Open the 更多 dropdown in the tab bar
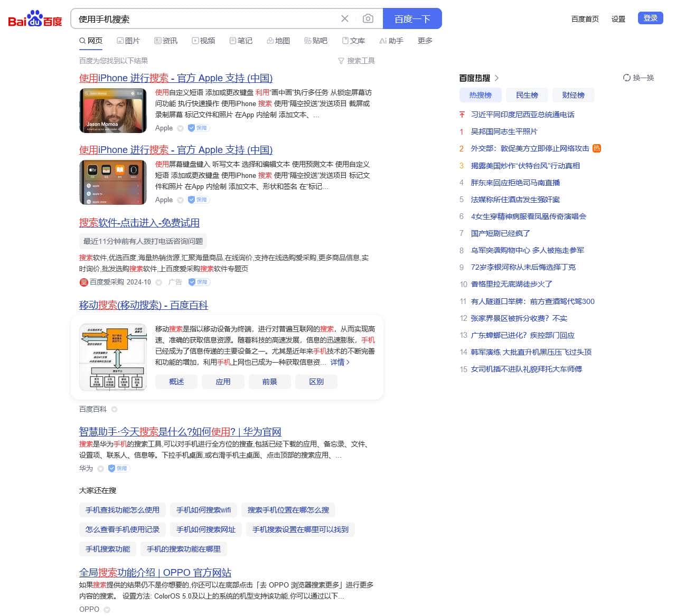 click(x=425, y=40)
